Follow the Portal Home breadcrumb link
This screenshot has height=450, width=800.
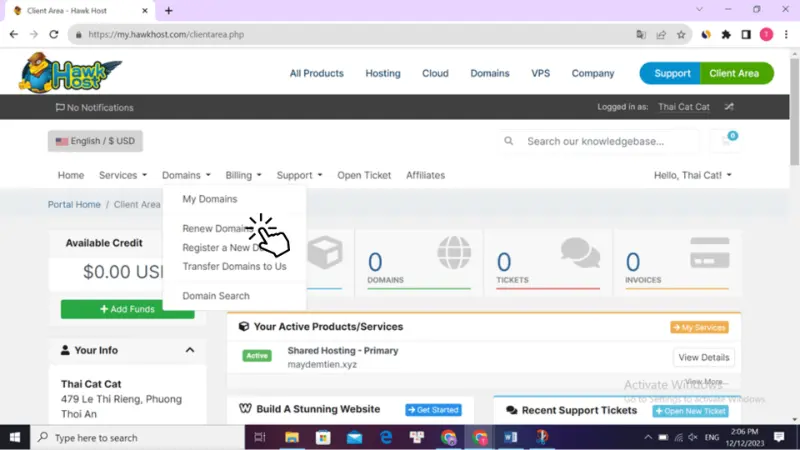tap(74, 204)
